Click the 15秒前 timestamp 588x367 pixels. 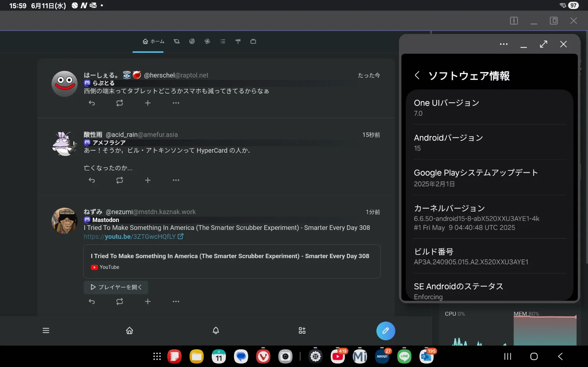371,135
